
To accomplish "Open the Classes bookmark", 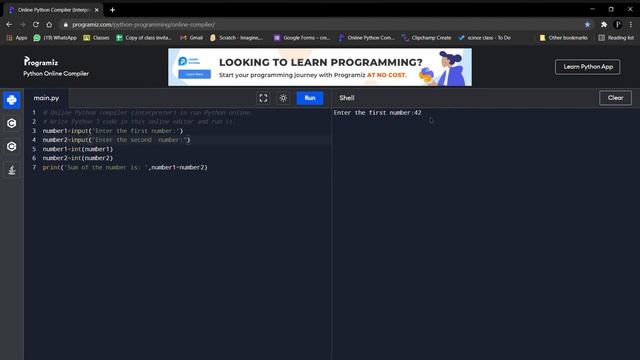I will 96,38.
